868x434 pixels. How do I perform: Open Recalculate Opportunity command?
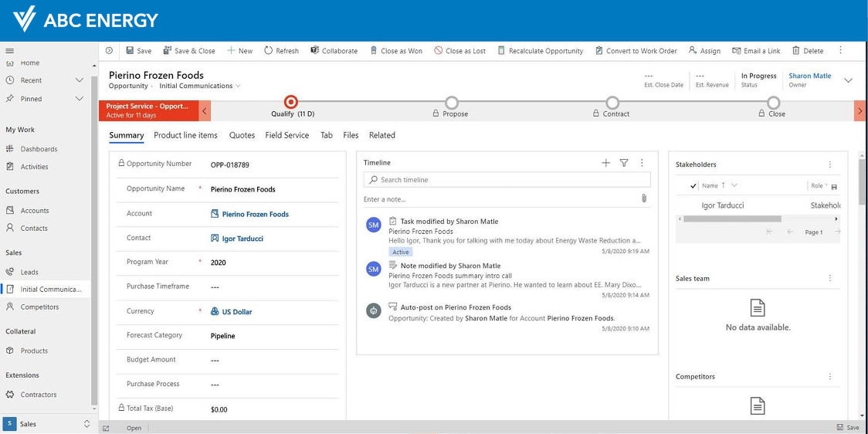(540, 51)
